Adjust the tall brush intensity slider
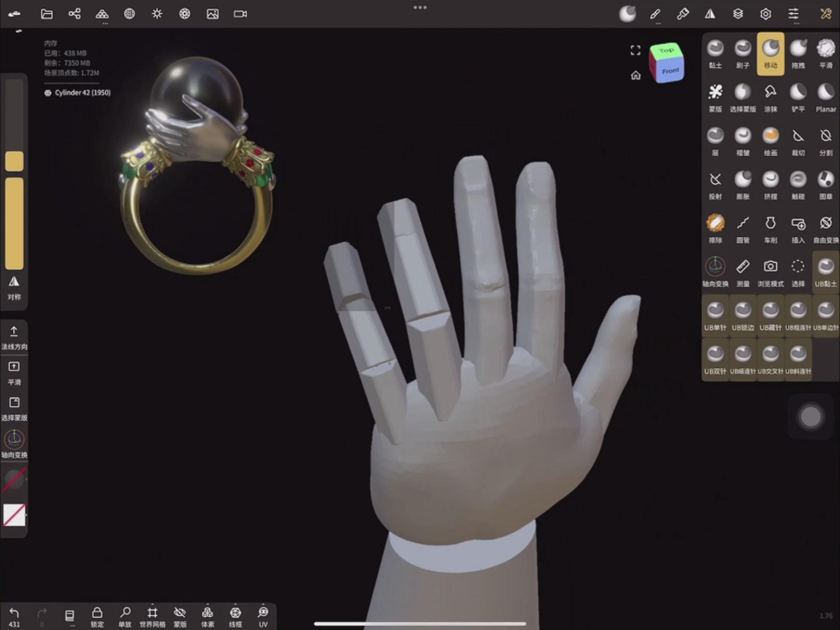Viewport: 840px width, 630px height. click(15, 223)
